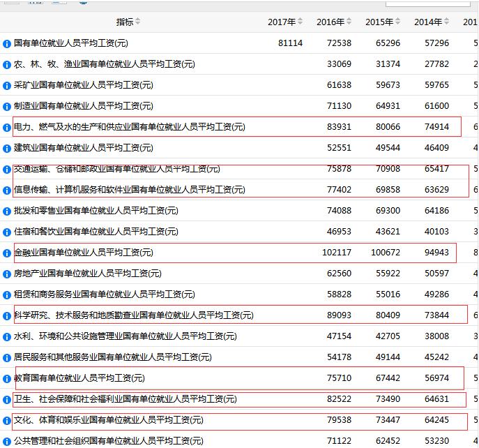
Task: Click value 38008 in 水利环境 row
Action: pyautogui.click(x=437, y=336)
